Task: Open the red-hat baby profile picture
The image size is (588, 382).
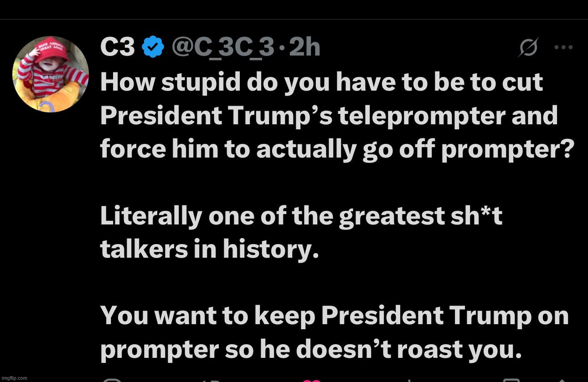Action: tap(51, 74)
